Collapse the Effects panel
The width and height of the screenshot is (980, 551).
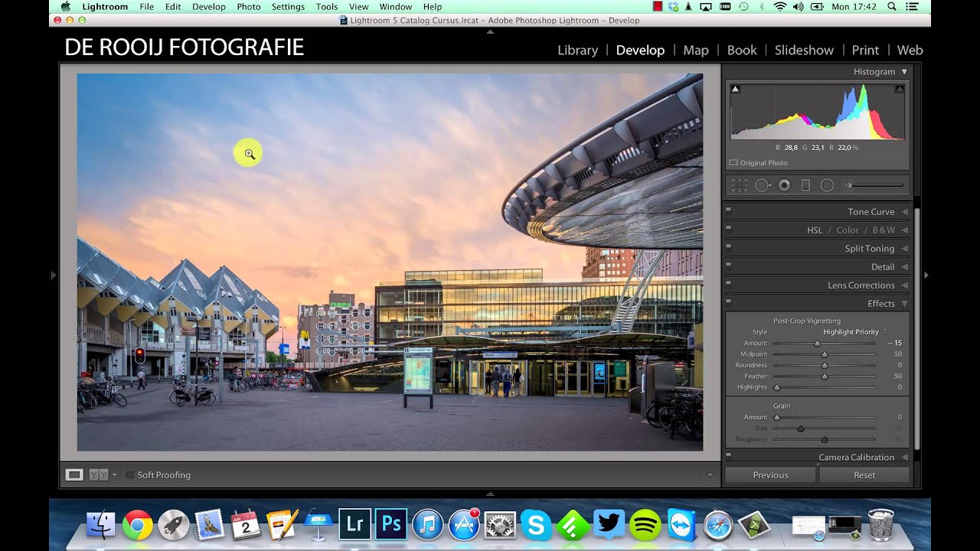pos(904,304)
